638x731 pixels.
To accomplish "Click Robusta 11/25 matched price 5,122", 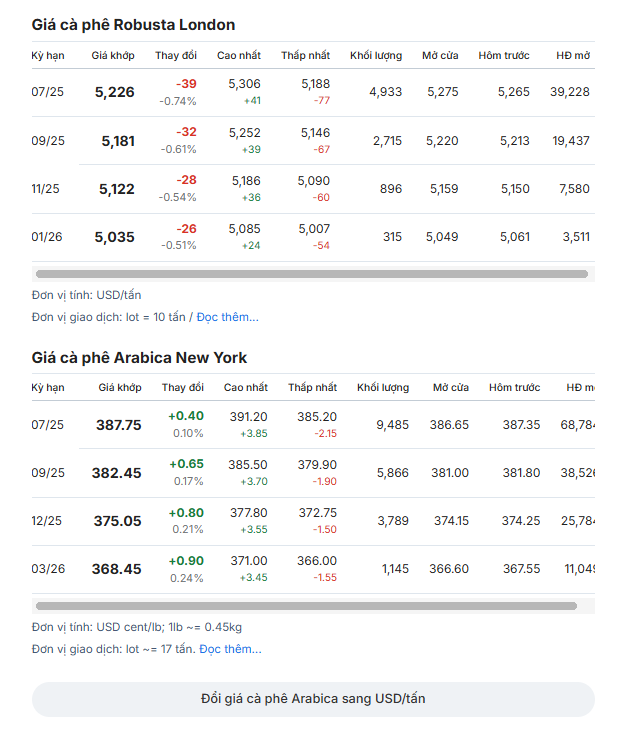I will pyautogui.click(x=117, y=189).
